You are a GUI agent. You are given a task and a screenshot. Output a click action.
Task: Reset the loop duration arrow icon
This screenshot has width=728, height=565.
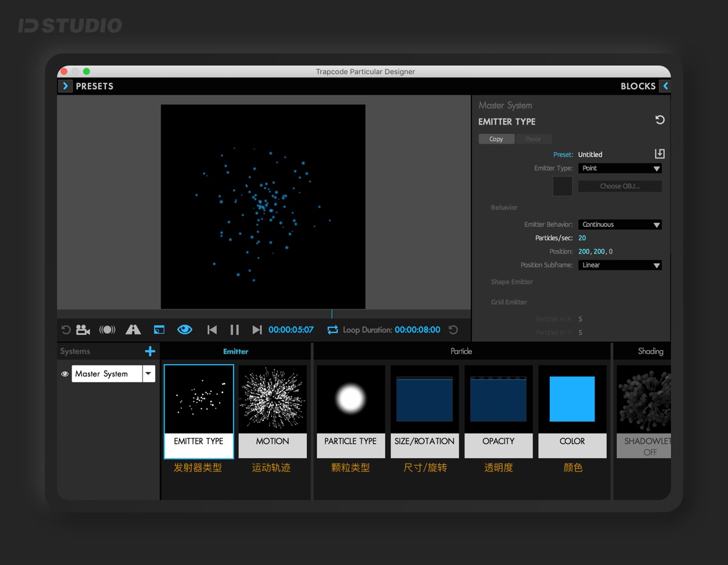453,330
